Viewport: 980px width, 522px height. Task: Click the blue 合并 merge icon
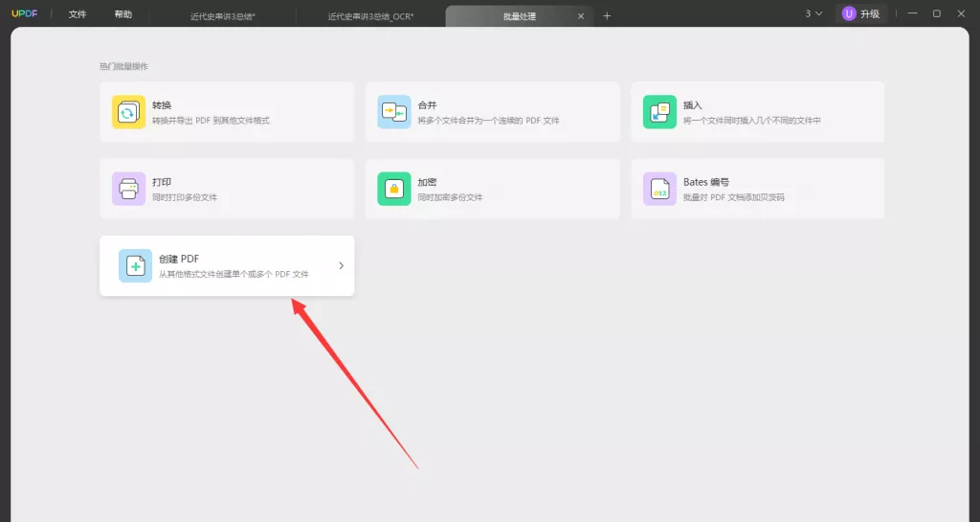[x=394, y=112]
